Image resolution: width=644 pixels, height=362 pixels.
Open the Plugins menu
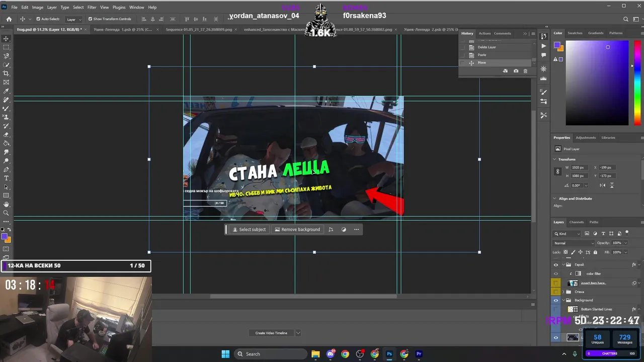point(119,8)
